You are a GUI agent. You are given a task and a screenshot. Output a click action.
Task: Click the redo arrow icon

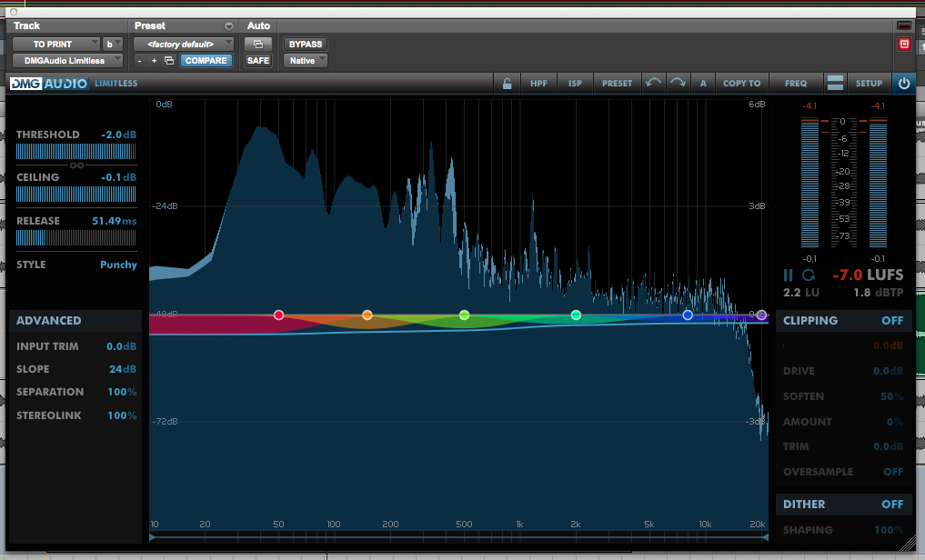click(679, 83)
